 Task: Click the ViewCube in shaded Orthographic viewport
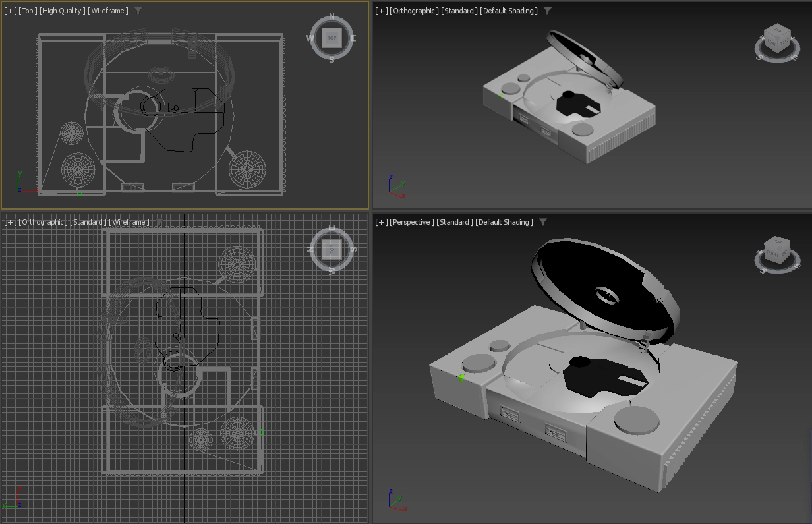(776, 41)
